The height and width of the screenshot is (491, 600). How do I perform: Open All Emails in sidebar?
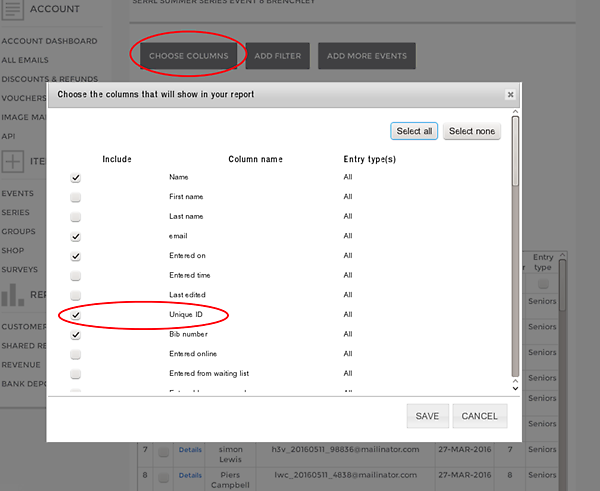point(25,60)
